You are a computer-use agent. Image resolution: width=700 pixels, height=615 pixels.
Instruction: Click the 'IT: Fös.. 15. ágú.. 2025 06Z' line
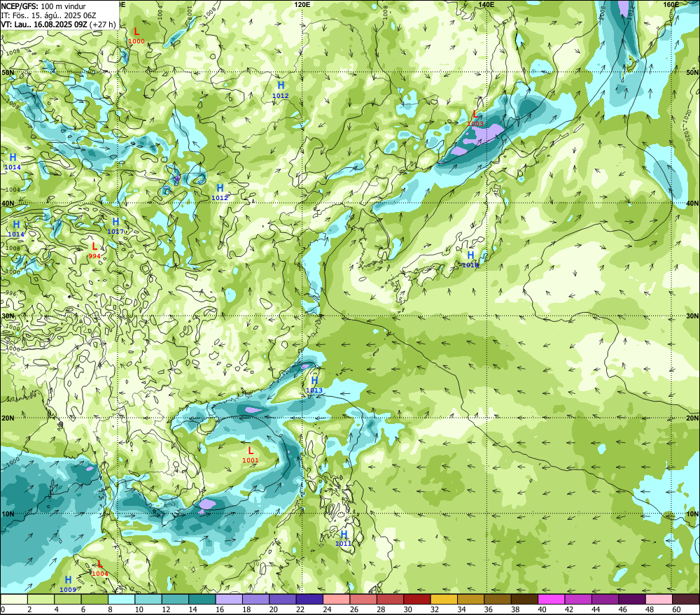point(49,15)
